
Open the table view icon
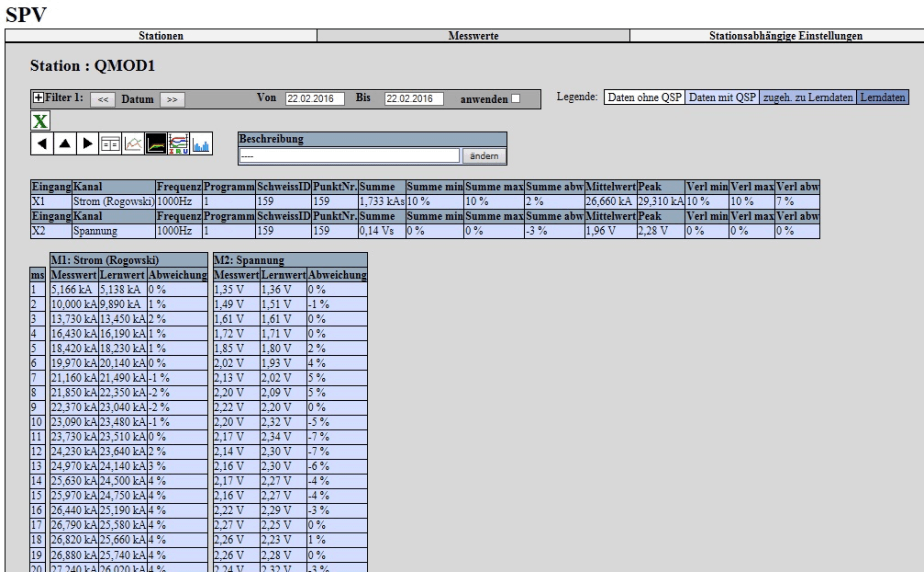pyautogui.click(x=110, y=143)
